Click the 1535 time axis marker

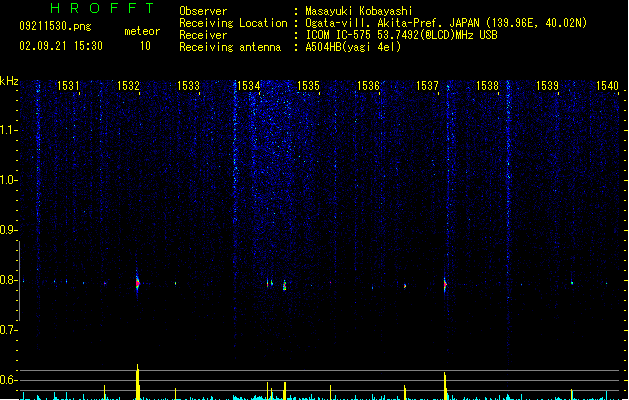308,85
